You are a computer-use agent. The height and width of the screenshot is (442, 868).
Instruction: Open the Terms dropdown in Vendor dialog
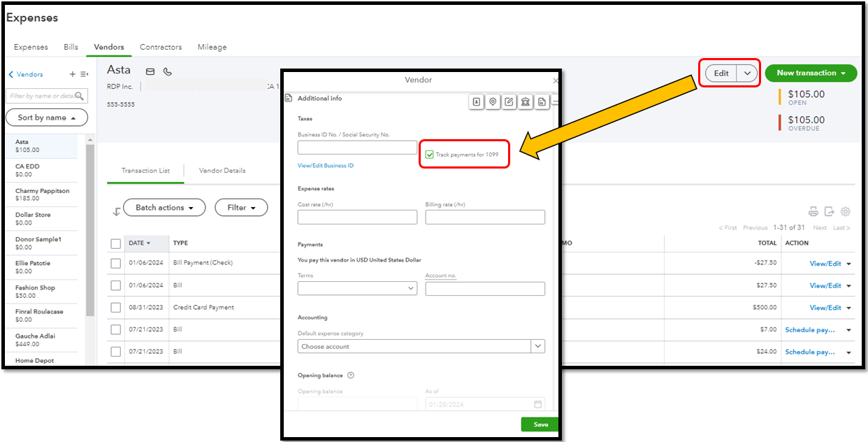[357, 288]
